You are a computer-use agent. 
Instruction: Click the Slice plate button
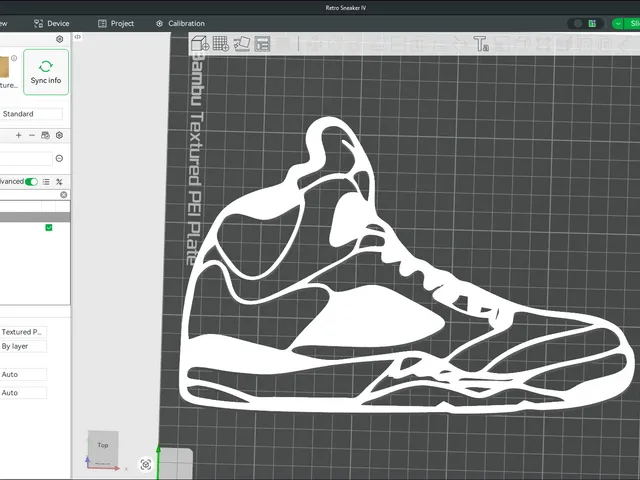coord(633,24)
